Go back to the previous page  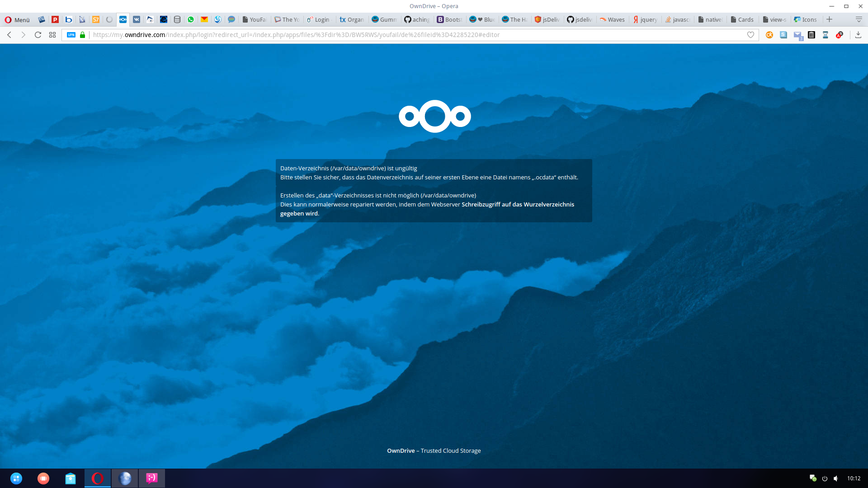coord(9,35)
